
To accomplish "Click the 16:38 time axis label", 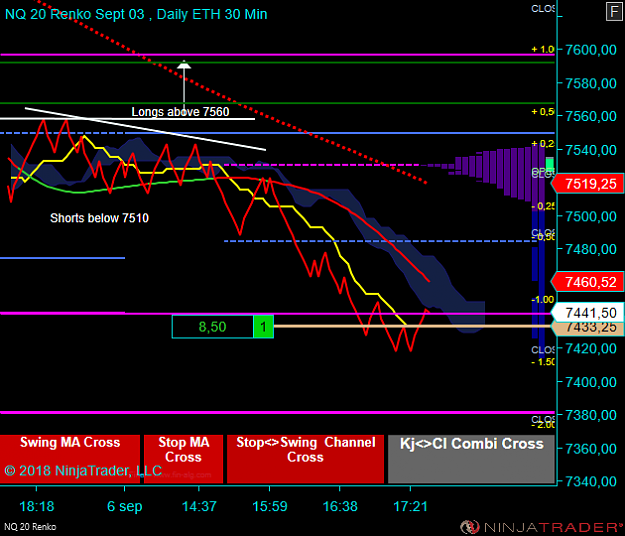I will [x=340, y=507].
